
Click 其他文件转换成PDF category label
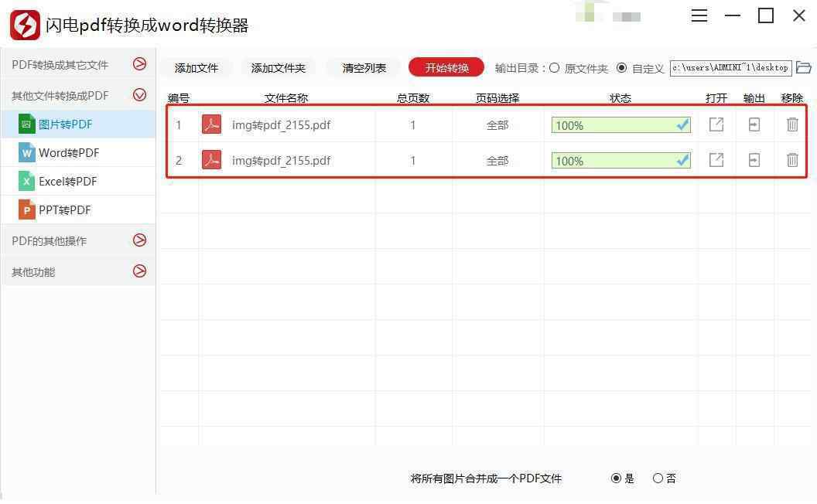(60, 96)
